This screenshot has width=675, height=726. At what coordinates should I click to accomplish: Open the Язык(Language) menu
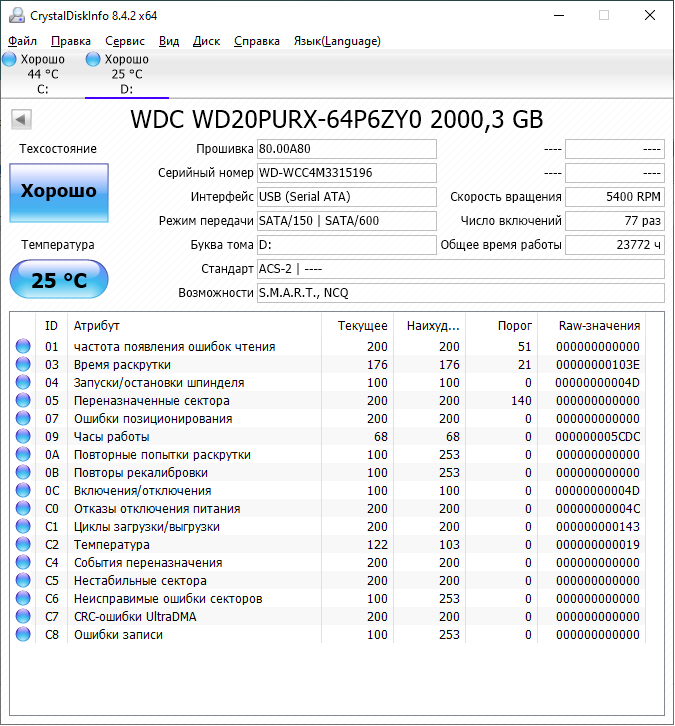point(336,41)
